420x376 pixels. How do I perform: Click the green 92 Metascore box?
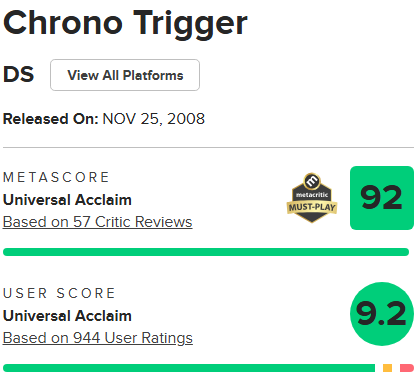[x=382, y=198]
